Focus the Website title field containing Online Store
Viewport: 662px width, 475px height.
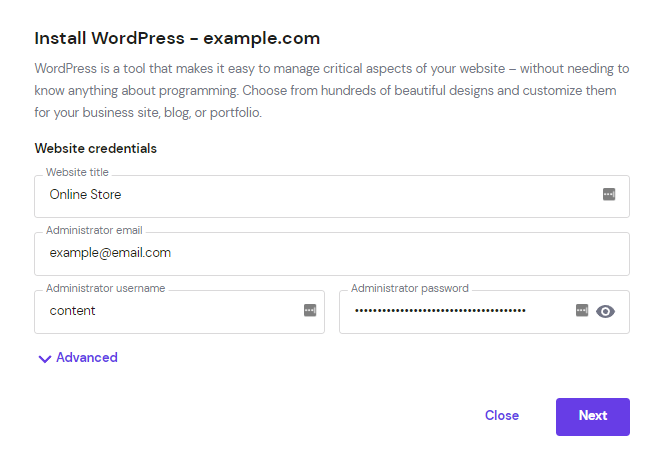[332, 197]
